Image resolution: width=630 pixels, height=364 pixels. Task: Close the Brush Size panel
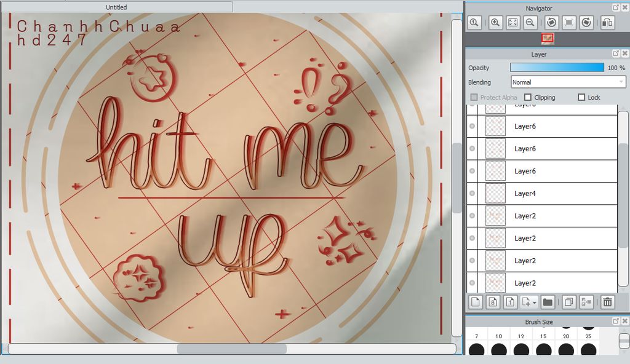[625, 321]
